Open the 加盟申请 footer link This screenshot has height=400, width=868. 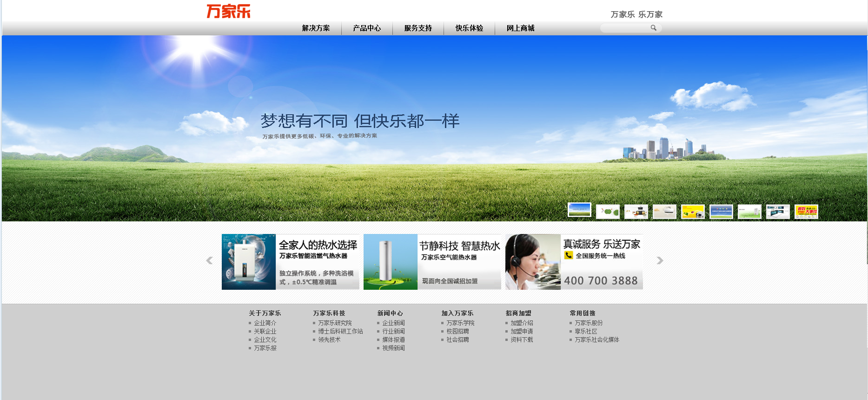(522, 331)
